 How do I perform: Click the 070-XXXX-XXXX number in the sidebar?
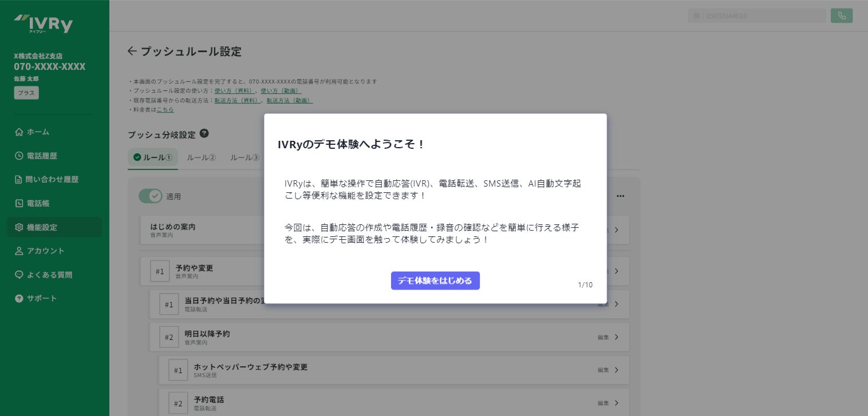(x=50, y=67)
